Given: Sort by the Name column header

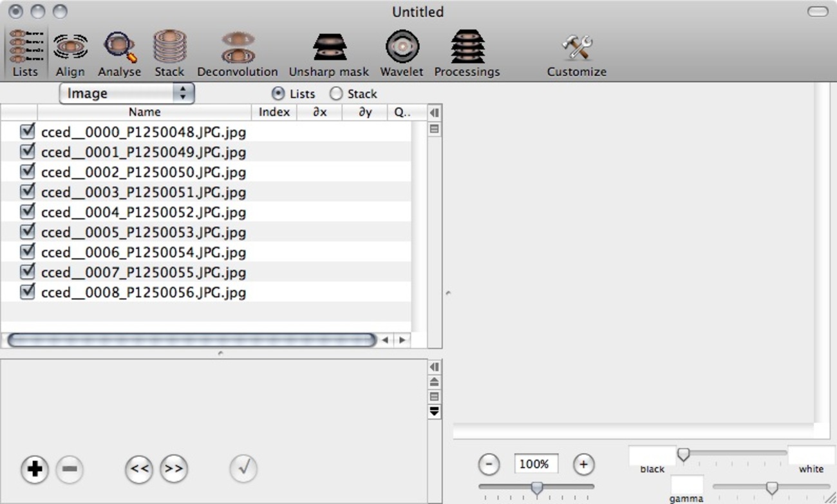Looking at the screenshot, I should point(144,112).
